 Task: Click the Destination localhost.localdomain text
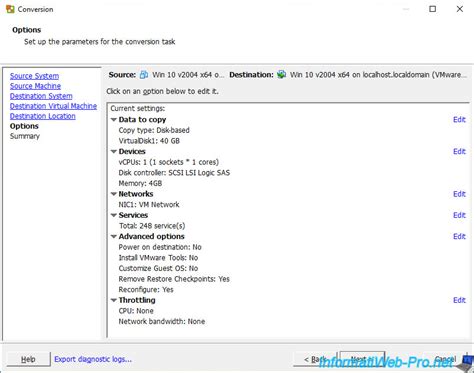click(378, 75)
